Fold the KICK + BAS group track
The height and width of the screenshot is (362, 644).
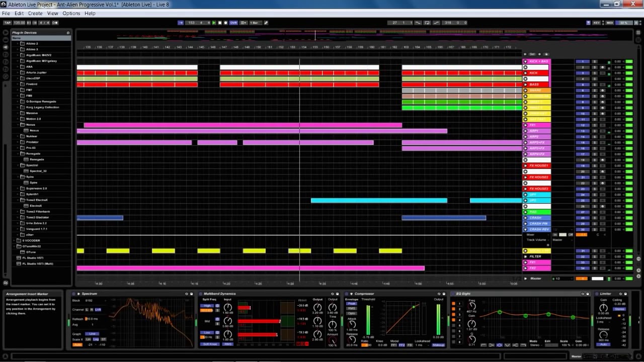pos(525,61)
